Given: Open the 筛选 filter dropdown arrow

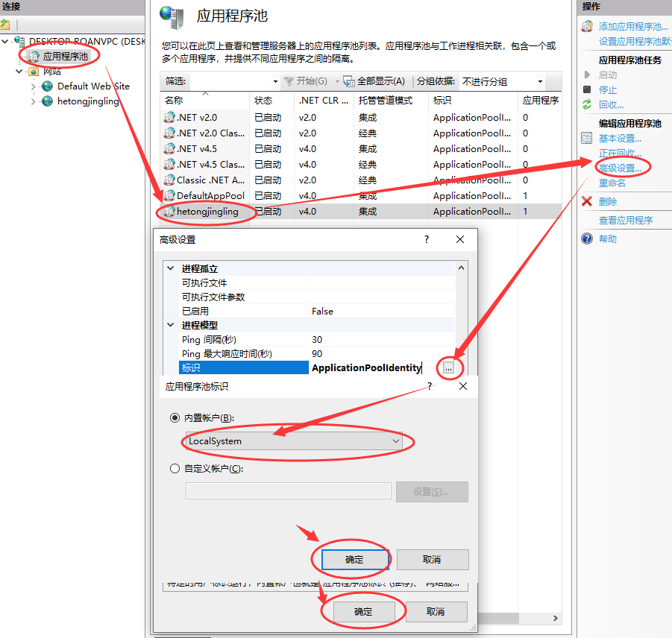Looking at the screenshot, I should click(275, 81).
